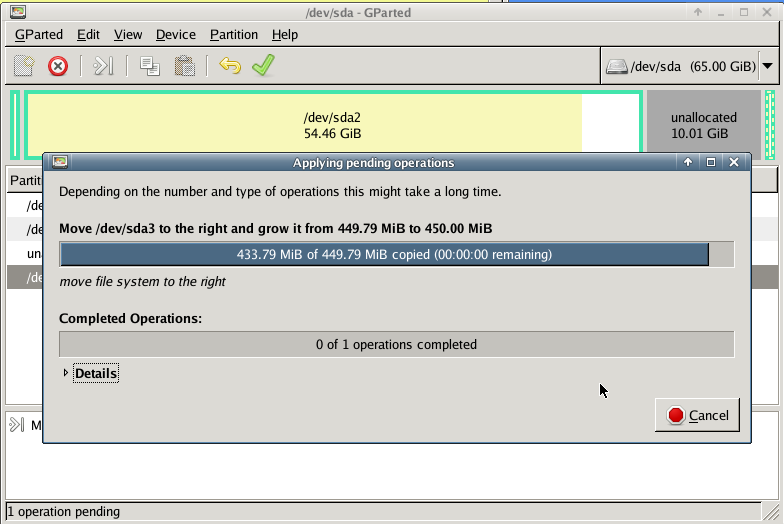Select the /dev/sda2 partition block
Viewport: 784px width, 524px height.
pyautogui.click(x=332, y=125)
